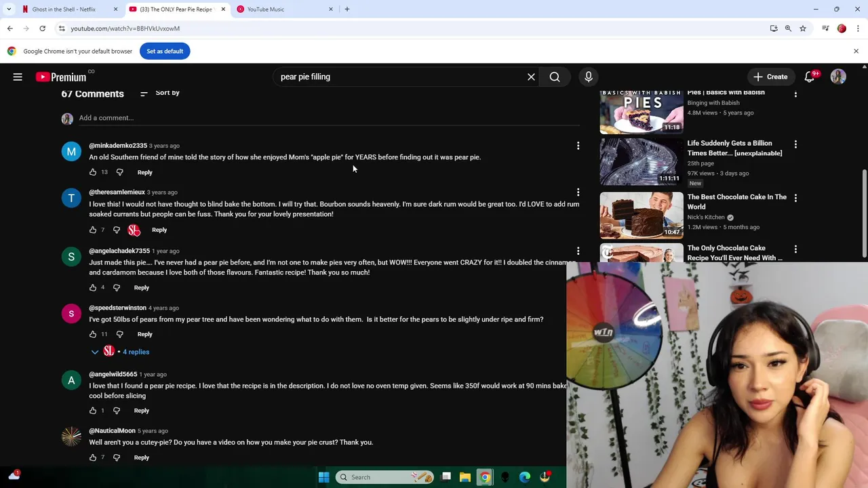
Task: Open Nick's Kitchen channel link
Action: (706, 218)
